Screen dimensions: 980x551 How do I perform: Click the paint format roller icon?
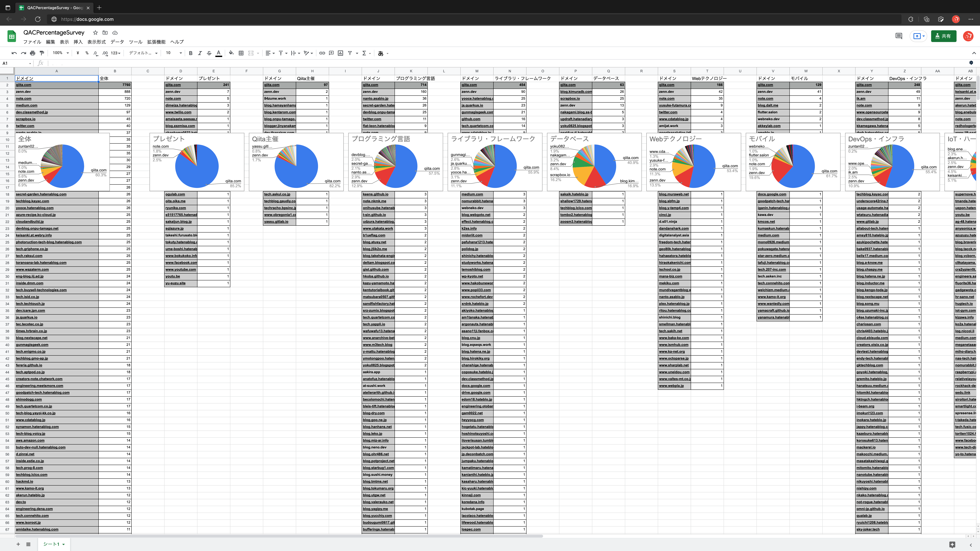pyautogui.click(x=42, y=53)
